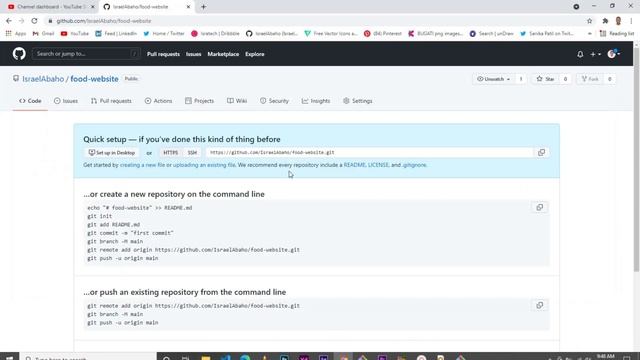Open the Actions tab
The height and width of the screenshot is (360, 640).
click(x=158, y=101)
